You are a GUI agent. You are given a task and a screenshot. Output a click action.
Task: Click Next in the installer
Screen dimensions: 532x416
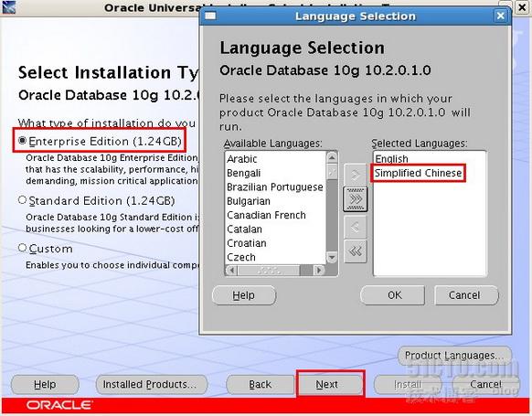tap(330, 384)
